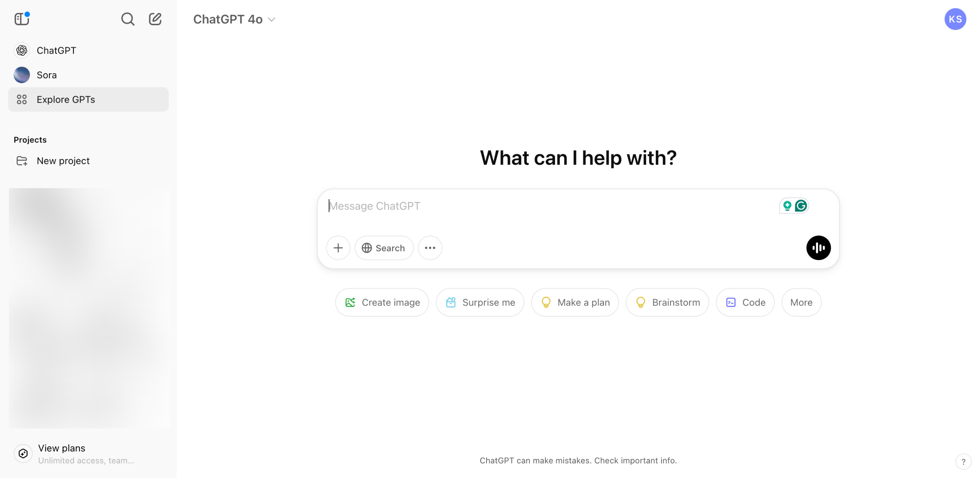Screen dimensions: 980x478
Task: Toggle the Search web mode button
Action: click(384, 248)
